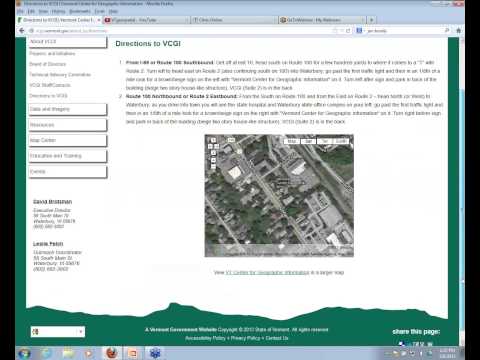This screenshot has width=480, height=360.
Task: Open Internet Explorer from the taskbar
Action: [x=46, y=353]
